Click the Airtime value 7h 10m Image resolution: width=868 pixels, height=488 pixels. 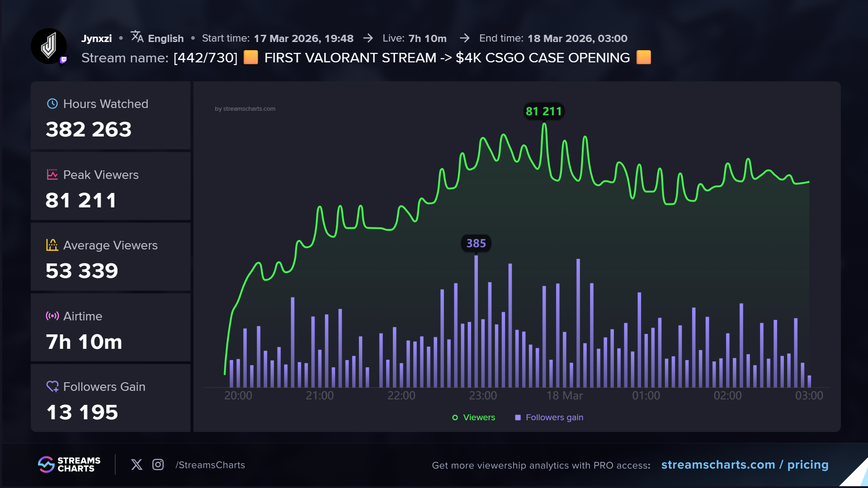point(84,342)
